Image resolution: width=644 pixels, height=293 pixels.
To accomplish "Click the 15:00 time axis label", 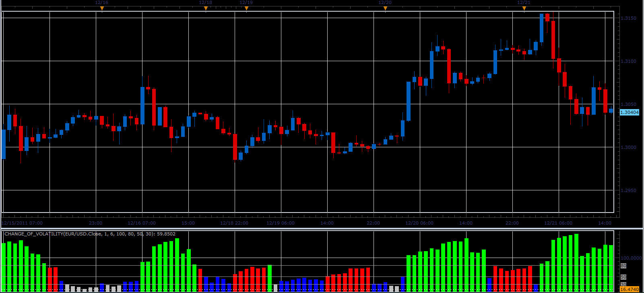I will 188,223.
